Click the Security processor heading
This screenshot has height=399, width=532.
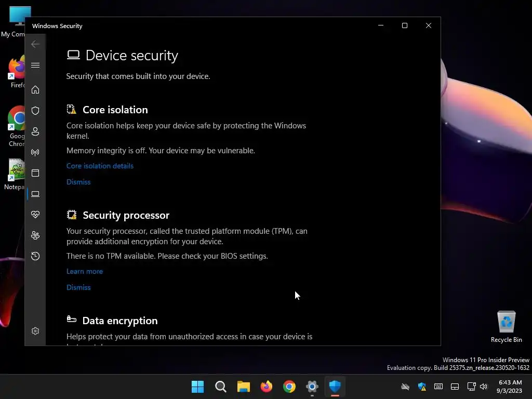tap(126, 215)
